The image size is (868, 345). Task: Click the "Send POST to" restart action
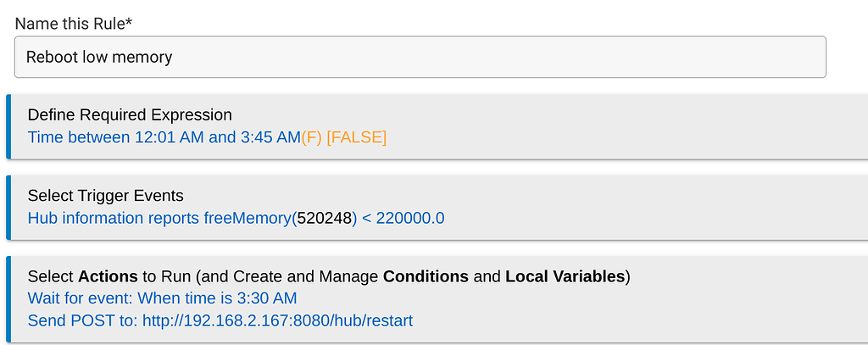(220, 320)
